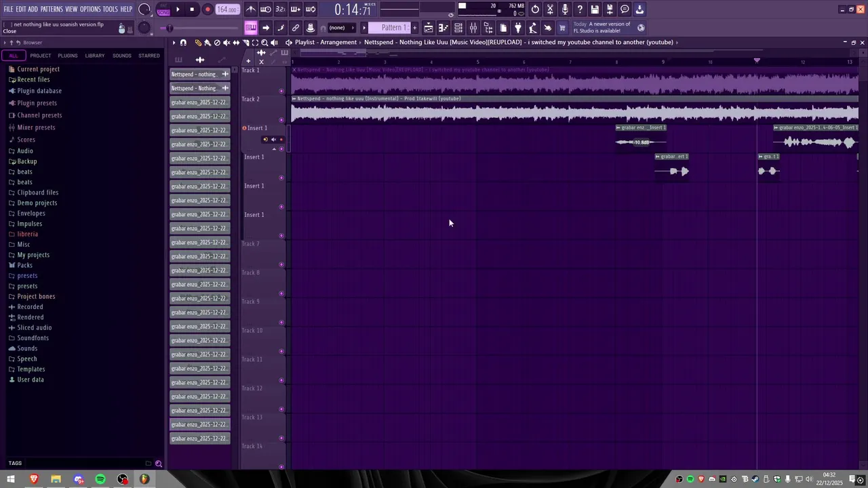
Task: Open Windows Start menu
Action: click(x=11, y=479)
